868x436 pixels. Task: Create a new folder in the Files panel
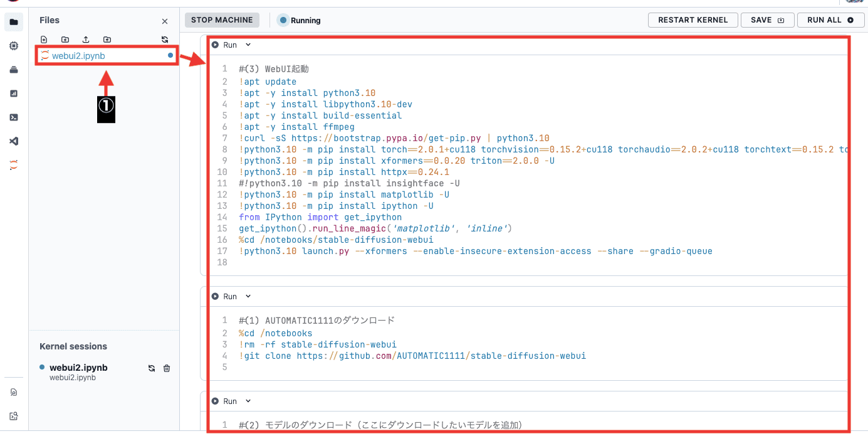(x=65, y=39)
